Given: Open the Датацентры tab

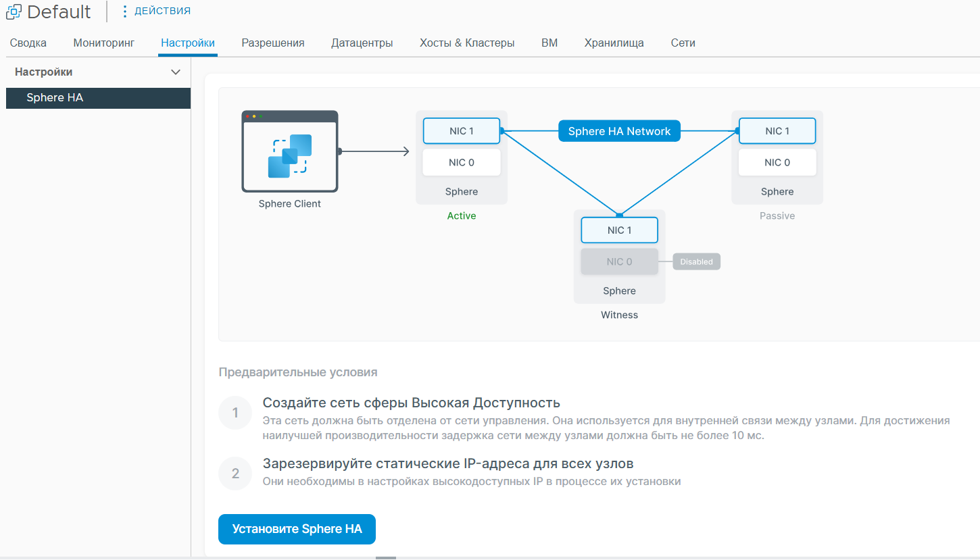Looking at the screenshot, I should tap(362, 43).
